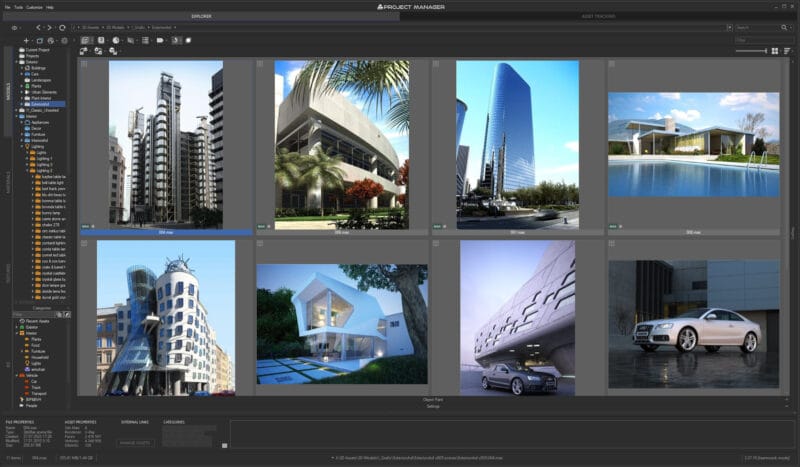Click the third icon of the lower toolbar row
Viewport: 800px width, 467px height.
coord(113,51)
